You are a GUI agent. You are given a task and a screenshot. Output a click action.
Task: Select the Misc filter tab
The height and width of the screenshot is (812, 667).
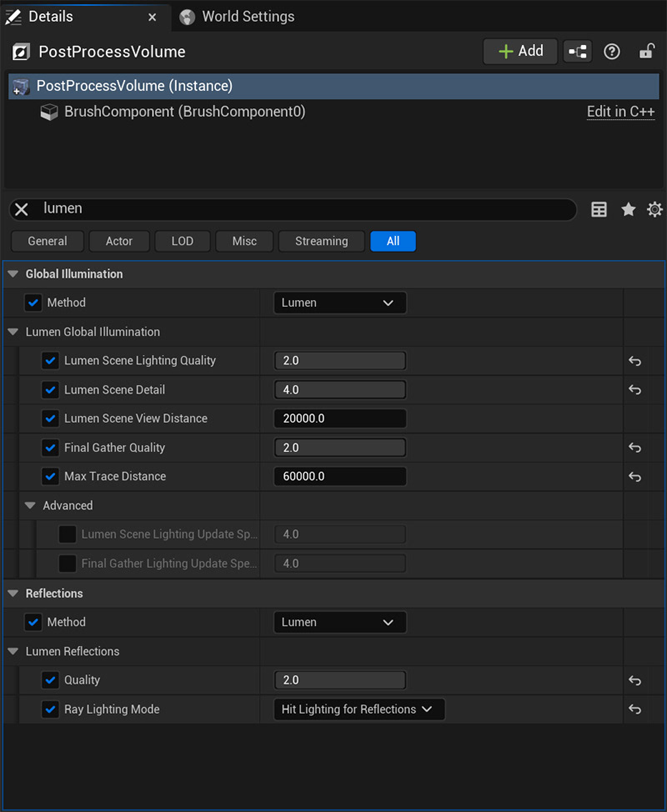[x=244, y=241]
